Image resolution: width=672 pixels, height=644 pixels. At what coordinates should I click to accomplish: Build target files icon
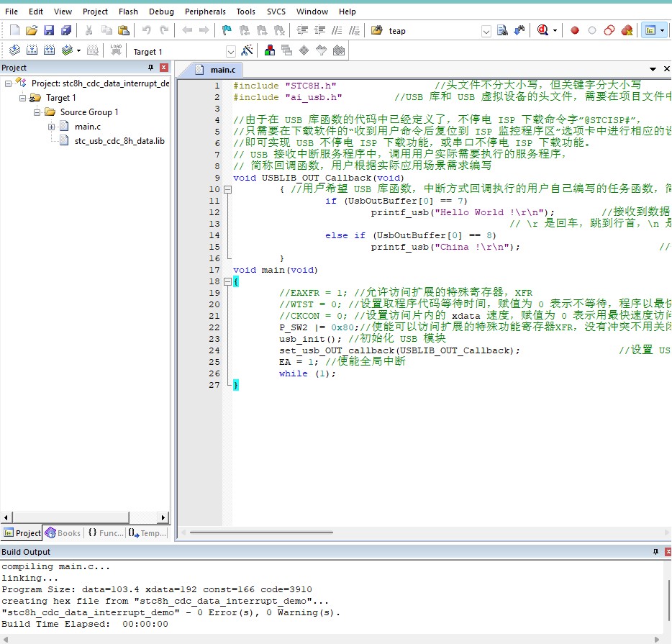click(32, 51)
